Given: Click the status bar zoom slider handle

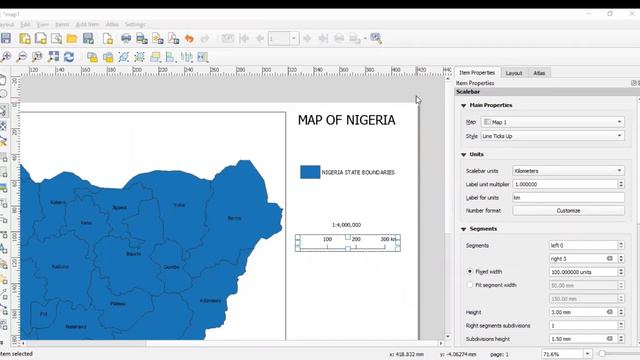Looking at the screenshot, I should click(602, 353).
